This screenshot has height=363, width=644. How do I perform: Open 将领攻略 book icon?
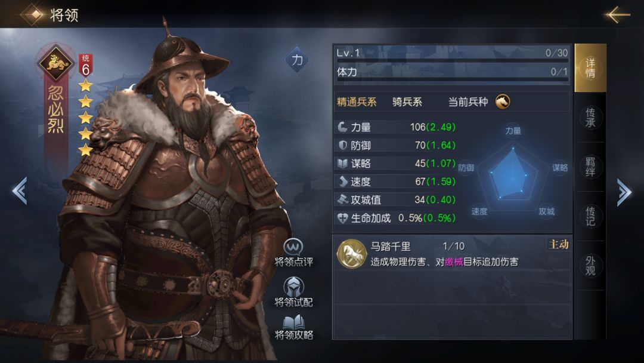293,322
